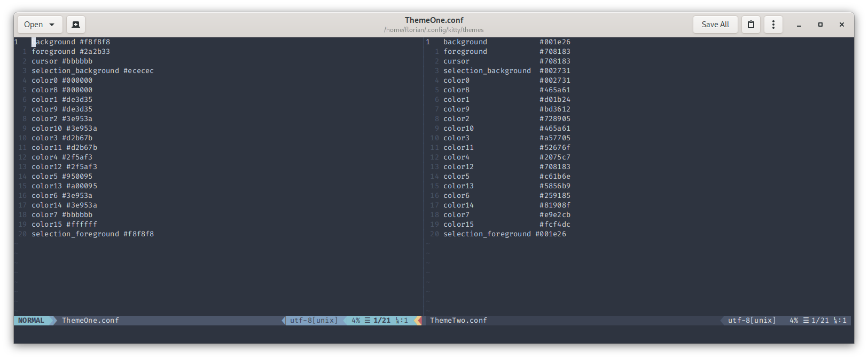Open the clipboard paste icon in header
Image resolution: width=868 pixels, height=359 pixels.
(751, 25)
